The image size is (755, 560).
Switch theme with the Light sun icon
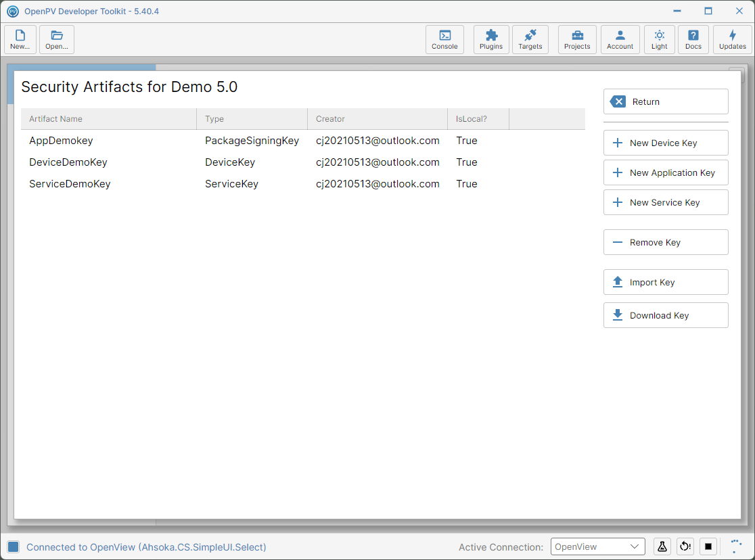[659, 39]
